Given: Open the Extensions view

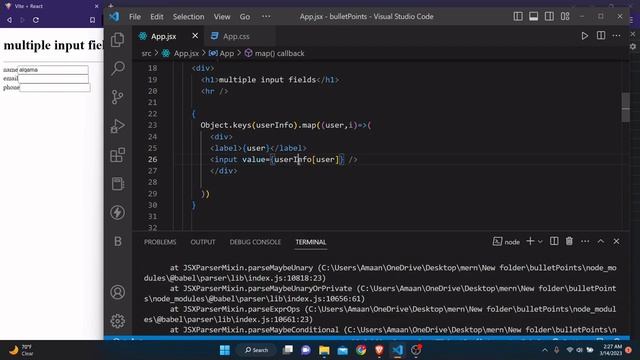Looking at the screenshot, I should (x=118, y=155).
